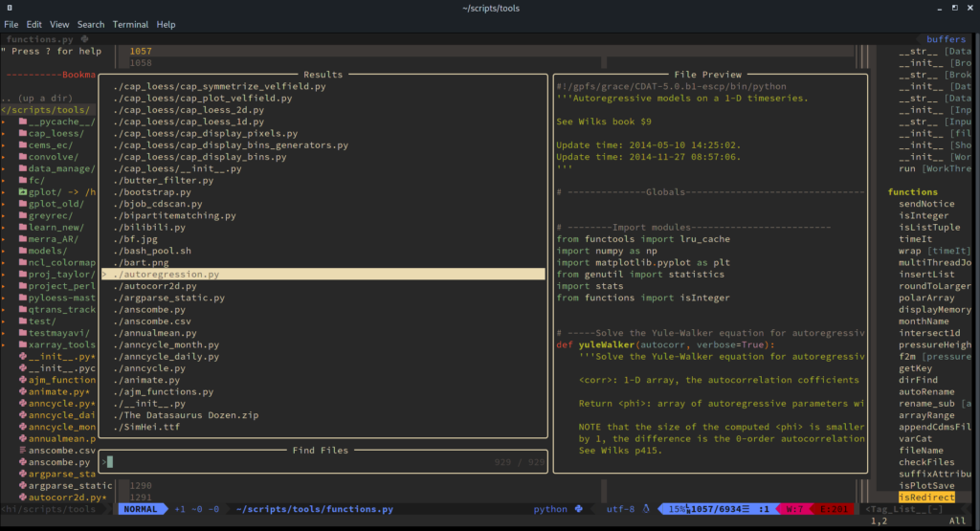
Task: Click the buffers label at top right
Action: point(946,38)
